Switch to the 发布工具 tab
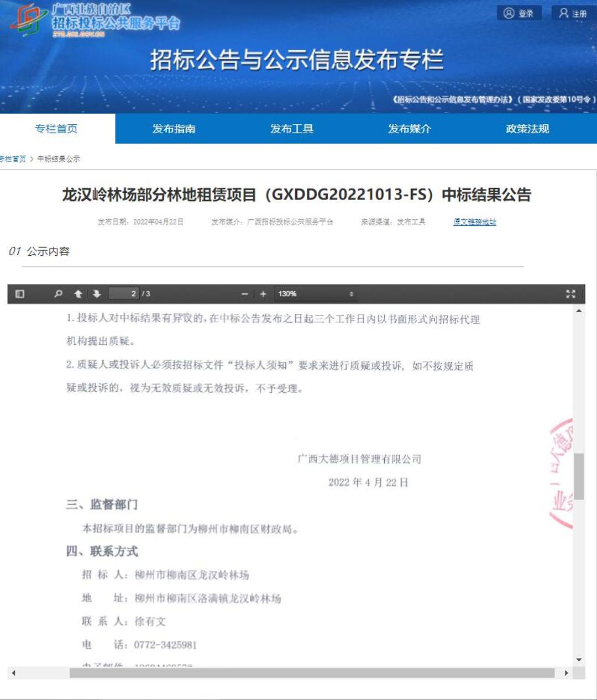Viewport: 597px width, 700px height. point(292,129)
